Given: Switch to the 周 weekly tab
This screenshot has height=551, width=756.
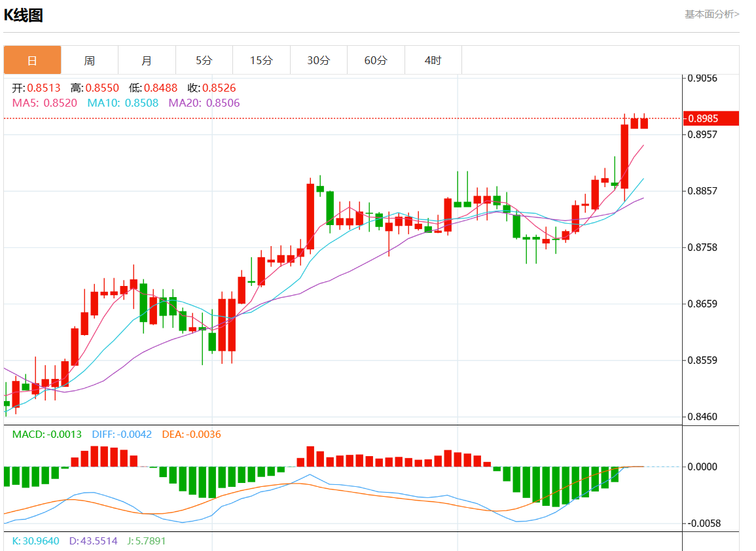Looking at the screenshot, I should tap(90, 60).
